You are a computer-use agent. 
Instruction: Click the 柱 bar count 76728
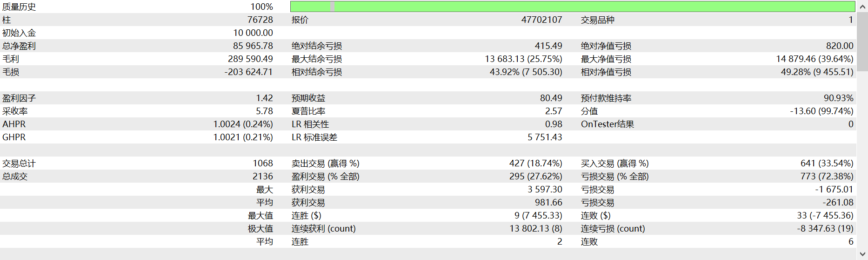[260, 20]
